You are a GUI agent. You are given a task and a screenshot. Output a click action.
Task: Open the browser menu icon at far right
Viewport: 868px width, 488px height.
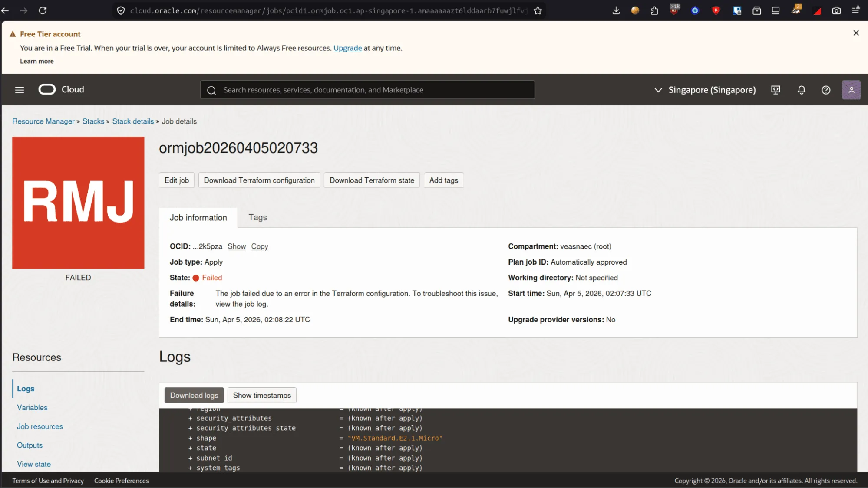coord(856,10)
